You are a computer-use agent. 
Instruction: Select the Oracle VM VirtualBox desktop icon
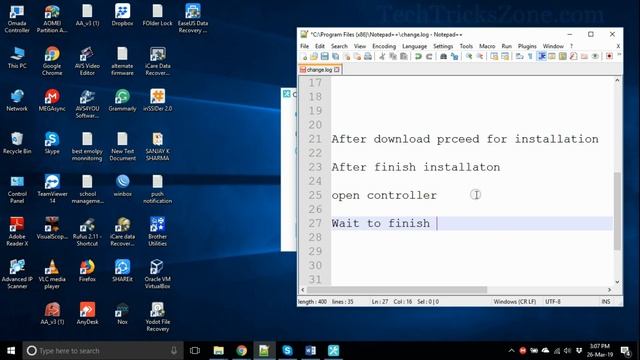tap(158, 274)
